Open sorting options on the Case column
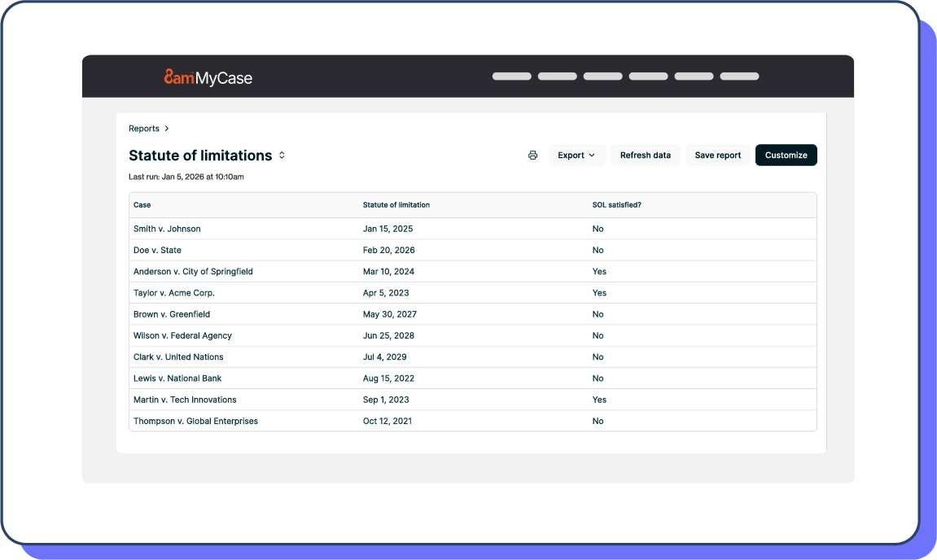This screenshot has width=937, height=560. point(142,204)
